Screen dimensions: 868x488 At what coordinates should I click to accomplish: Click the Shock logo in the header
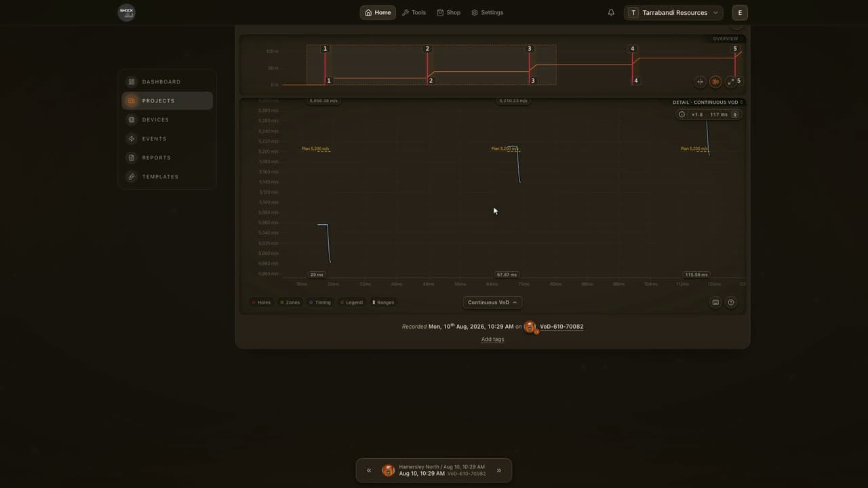(x=126, y=12)
